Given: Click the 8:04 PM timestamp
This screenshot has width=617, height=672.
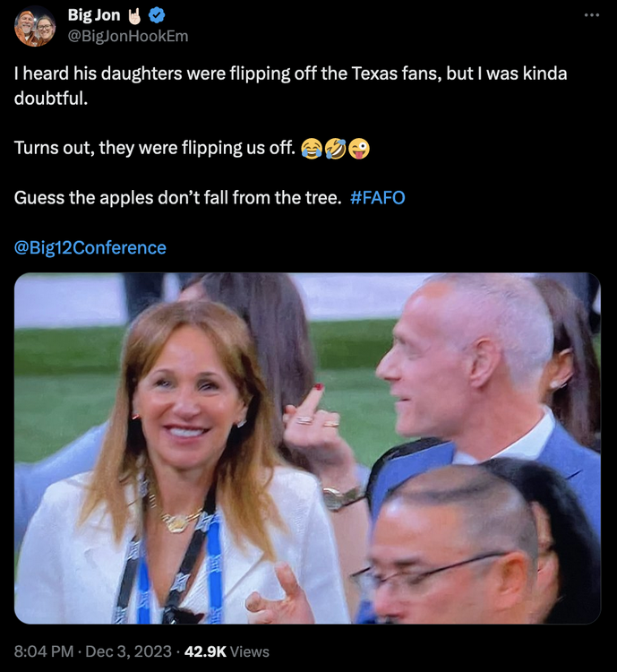Looking at the screenshot, I should [x=44, y=652].
